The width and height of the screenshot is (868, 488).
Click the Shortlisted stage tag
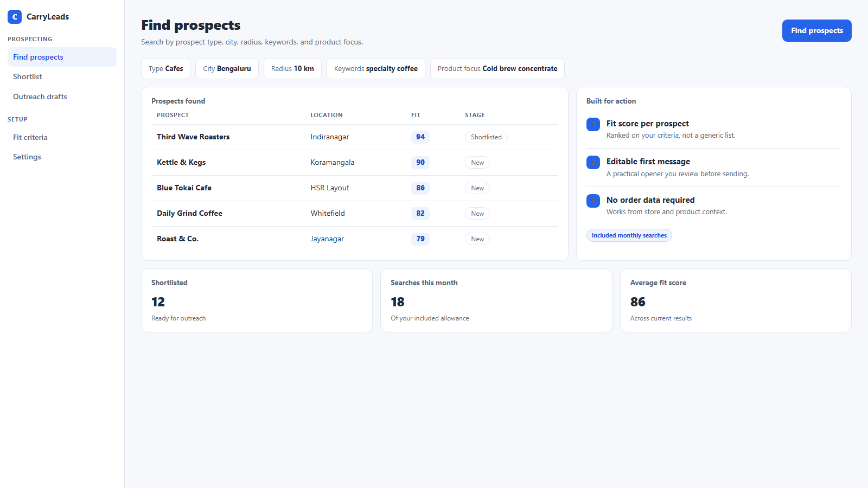tap(486, 137)
